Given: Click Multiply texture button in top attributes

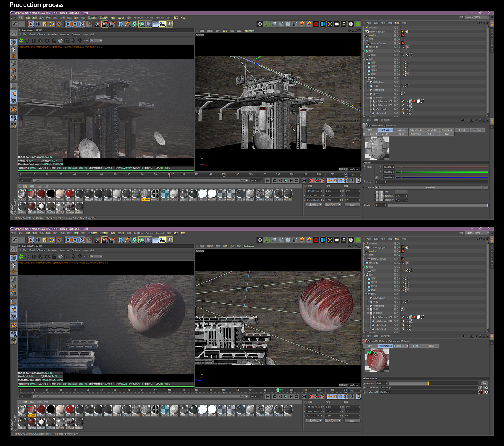Looking at the screenshot, I should tap(430, 188).
